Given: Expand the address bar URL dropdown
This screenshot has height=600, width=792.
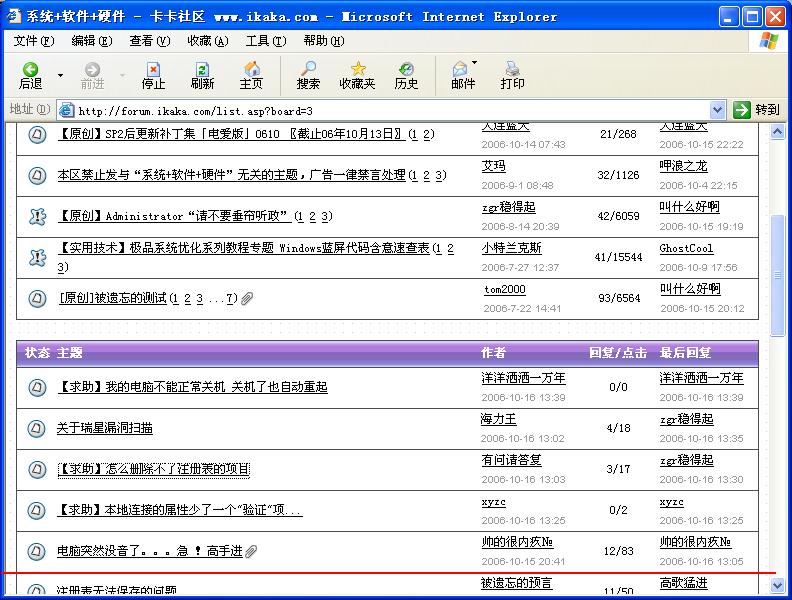Looking at the screenshot, I should point(717,110).
